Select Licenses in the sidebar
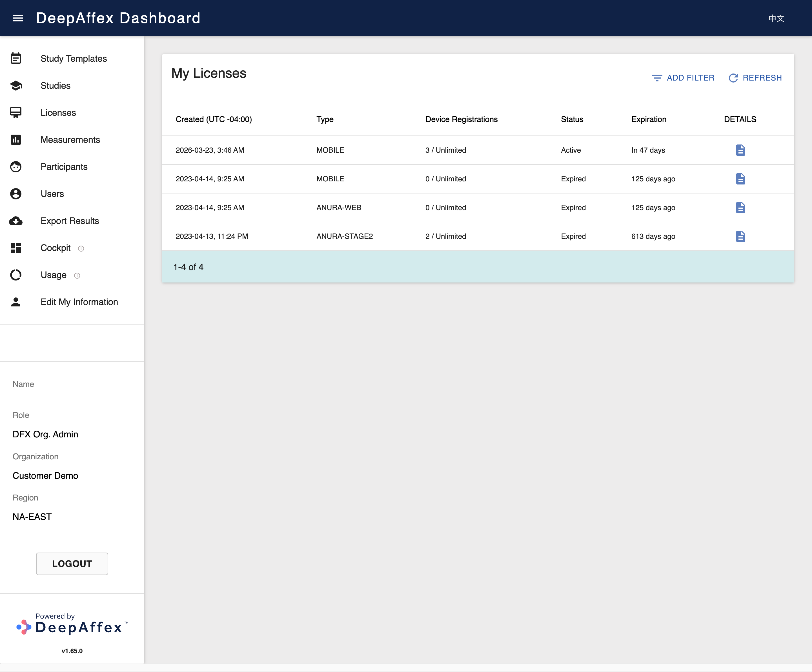The width and height of the screenshot is (812, 672). pos(58,112)
